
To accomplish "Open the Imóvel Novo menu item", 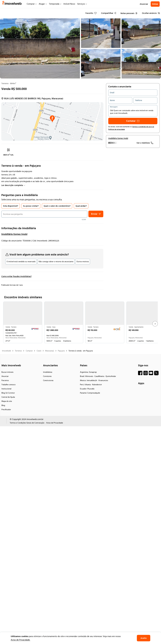I will pyautogui.click(x=69, y=4).
